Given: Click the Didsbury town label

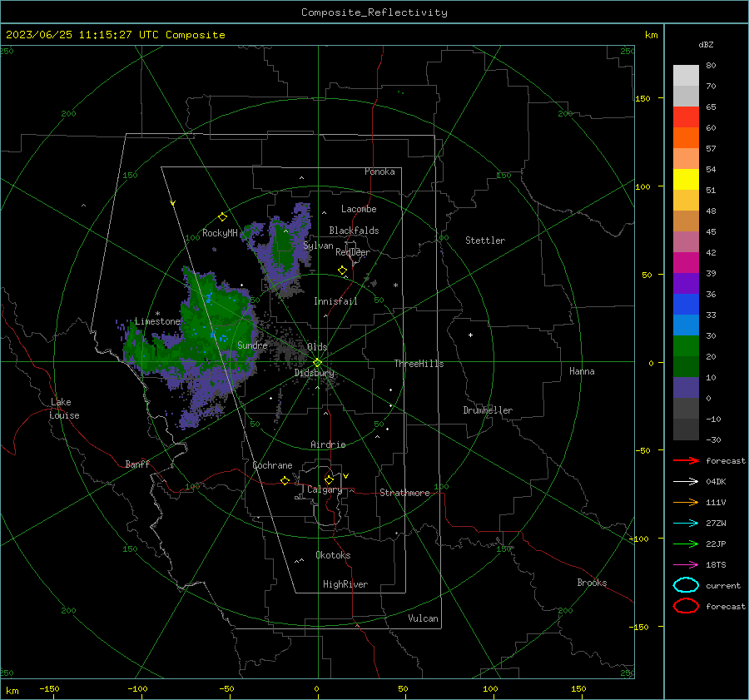Looking at the screenshot, I should 315,373.
